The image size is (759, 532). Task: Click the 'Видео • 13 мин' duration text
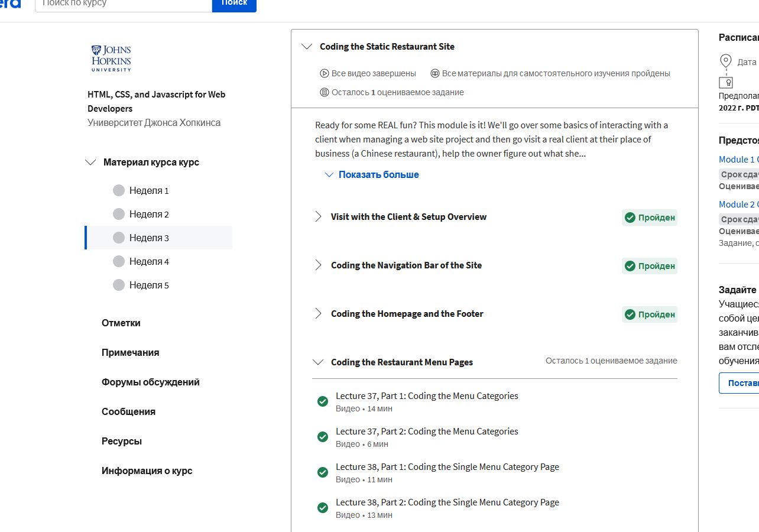tap(364, 515)
